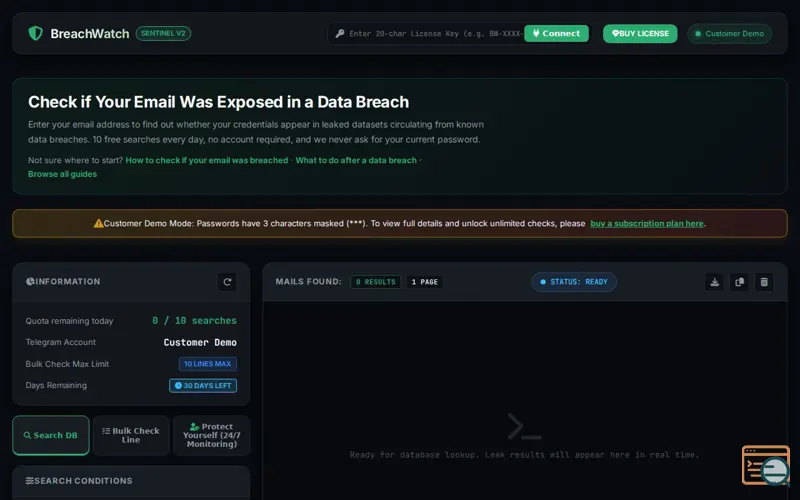Select the Search DB tab

(51, 435)
